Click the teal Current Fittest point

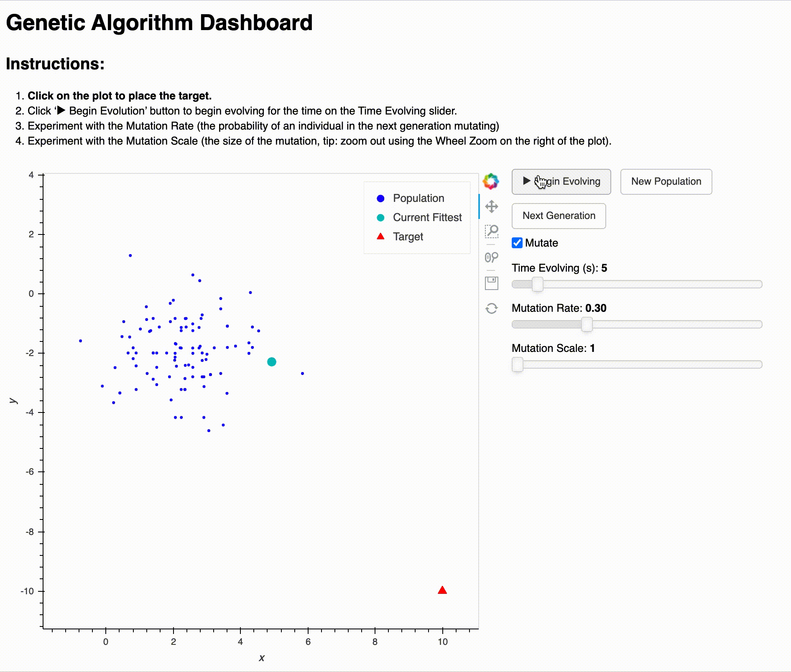click(x=272, y=361)
